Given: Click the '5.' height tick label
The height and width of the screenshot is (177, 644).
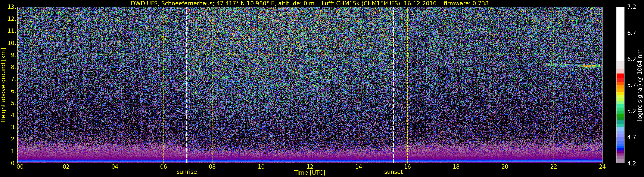Looking at the screenshot, I should coord(13,103).
